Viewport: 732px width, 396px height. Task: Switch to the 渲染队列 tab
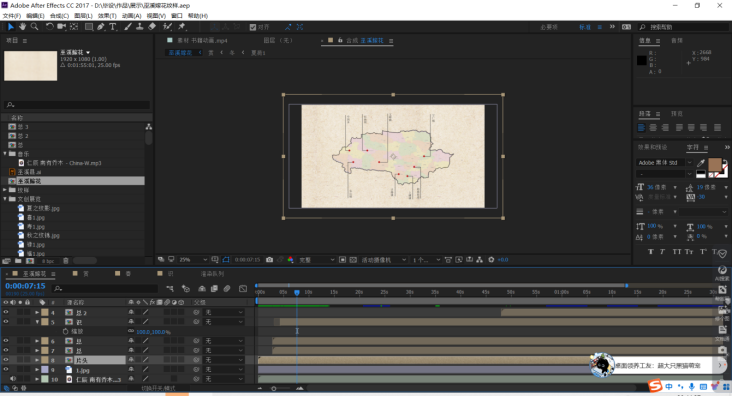(212, 274)
